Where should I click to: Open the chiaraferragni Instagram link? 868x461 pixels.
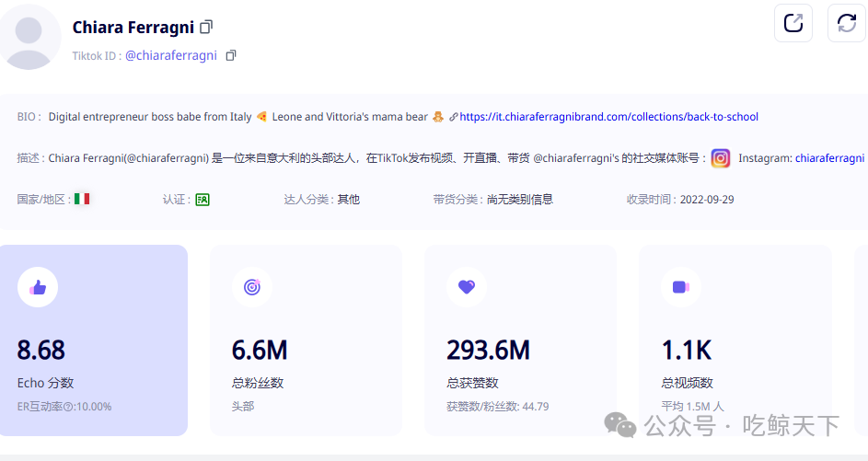pos(829,158)
